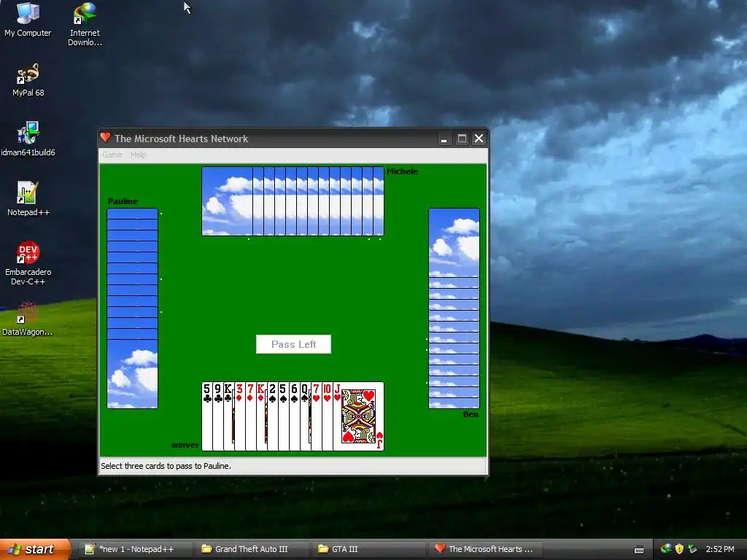747x560 pixels.
Task: Click the 2:52 PM clock
Action: [720, 549]
